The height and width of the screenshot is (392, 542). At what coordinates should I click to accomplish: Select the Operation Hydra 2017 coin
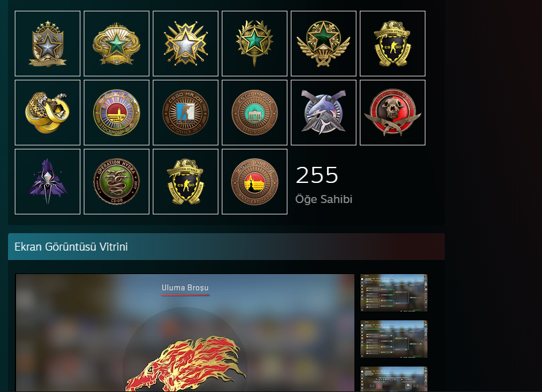[117, 182]
